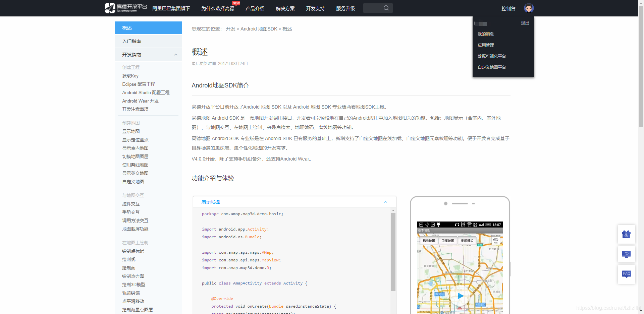Open Android Studio 配置工程 page
644x314 pixels.
[146, 92]
